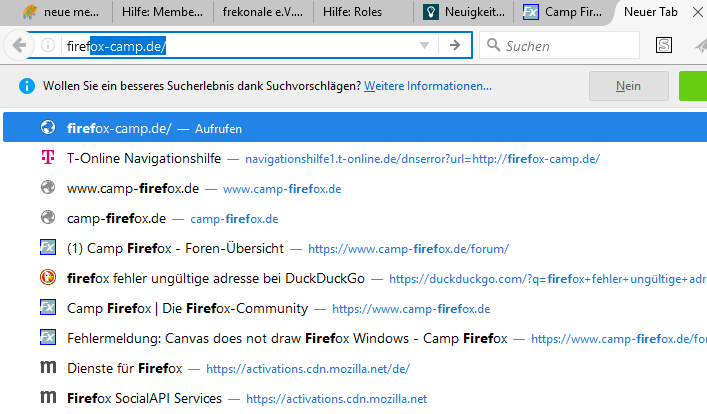Click Mozilla m icon of Dienste row

pos(48,367)
